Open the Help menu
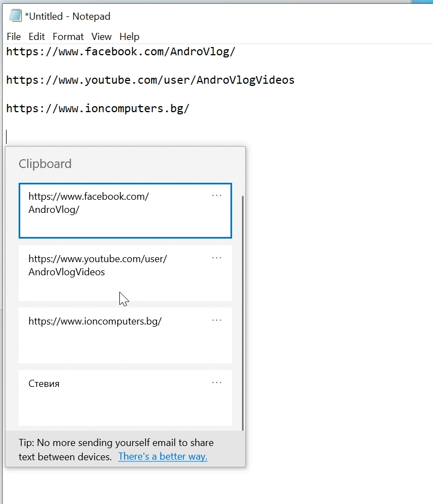Image resolution: width=433 pixels, height=504 pixels. [x=129, y=37]
